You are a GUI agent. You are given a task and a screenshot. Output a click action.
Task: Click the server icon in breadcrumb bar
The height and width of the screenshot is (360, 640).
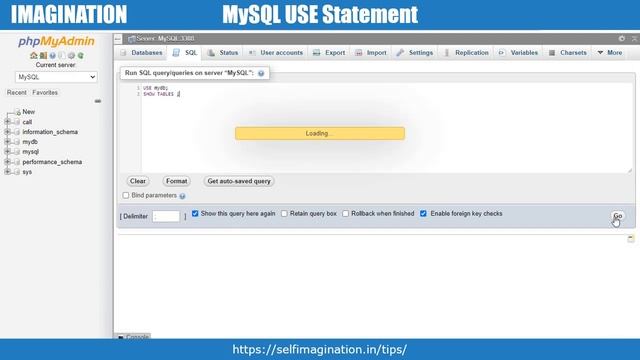(131, 39)
